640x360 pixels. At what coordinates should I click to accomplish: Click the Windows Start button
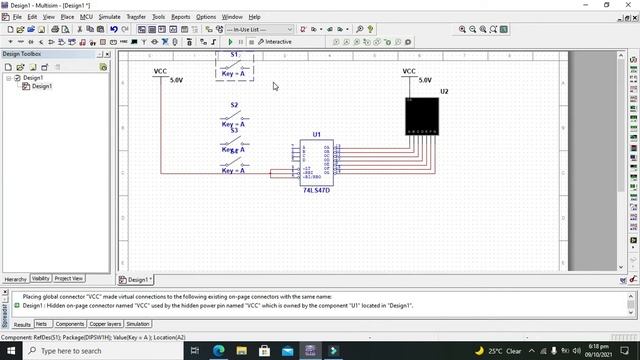11,351
